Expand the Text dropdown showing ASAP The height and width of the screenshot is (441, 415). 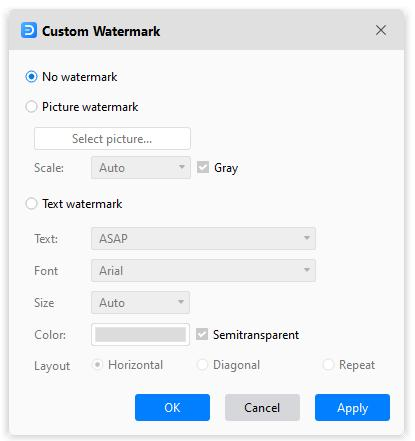click(203, 238)
